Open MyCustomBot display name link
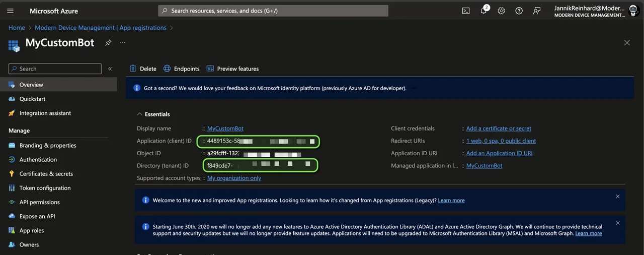Screen dimensions: 644x255 (225, 129)
